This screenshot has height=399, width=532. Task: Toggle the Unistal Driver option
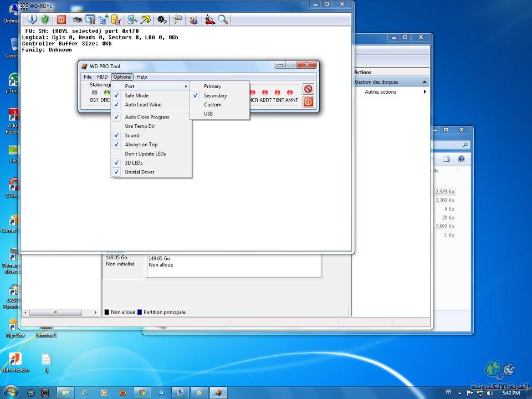click(151, 172)
